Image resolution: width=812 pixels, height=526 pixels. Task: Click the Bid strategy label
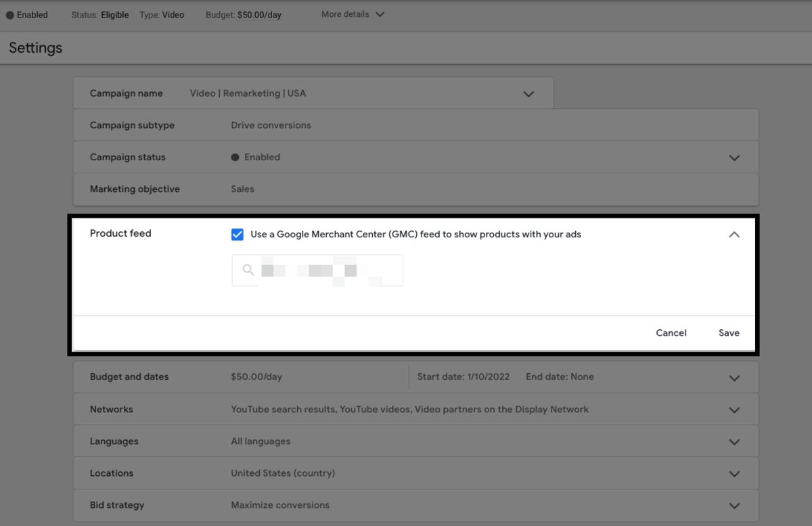117,504
